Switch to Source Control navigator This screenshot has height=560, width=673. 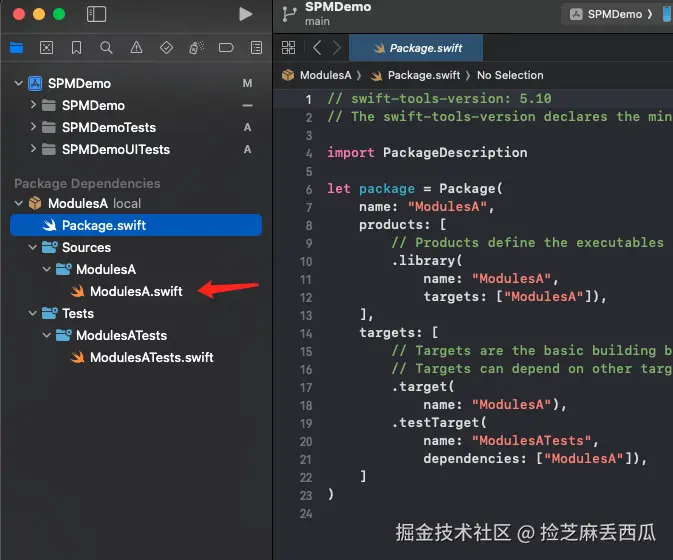click(x=46, y=48)
